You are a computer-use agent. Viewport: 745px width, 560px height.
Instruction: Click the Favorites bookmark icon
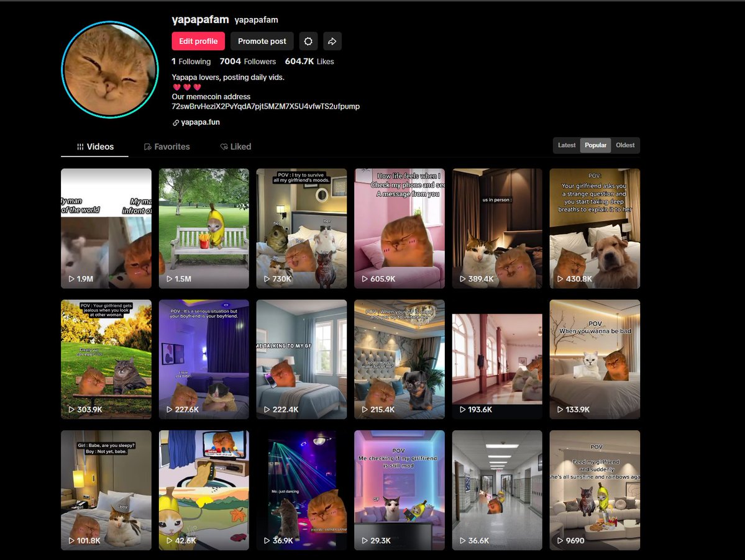[148, 147]
